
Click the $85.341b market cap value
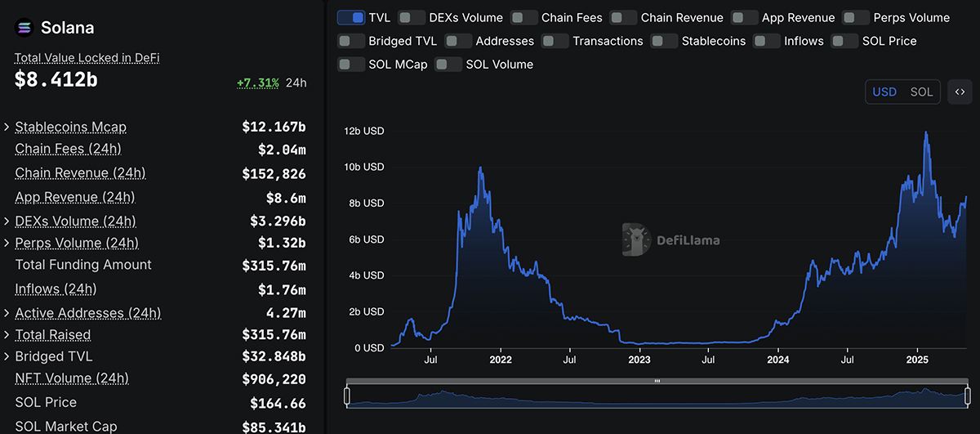274,427
